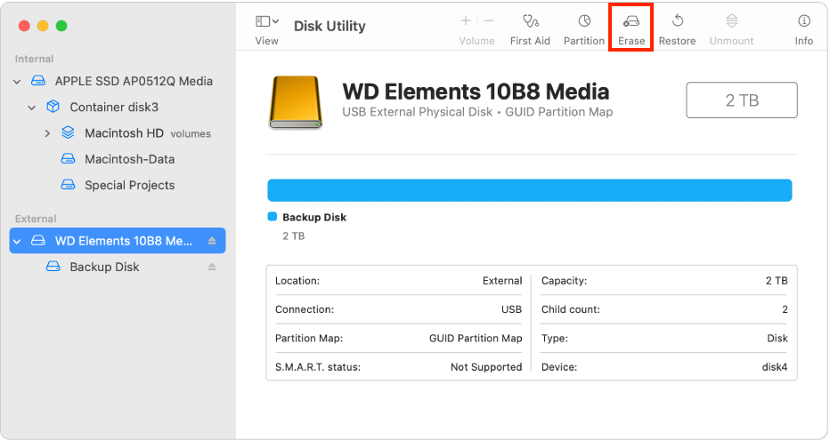
Task: Click the WD Elements 10B8 Media title
Action: 475,92
